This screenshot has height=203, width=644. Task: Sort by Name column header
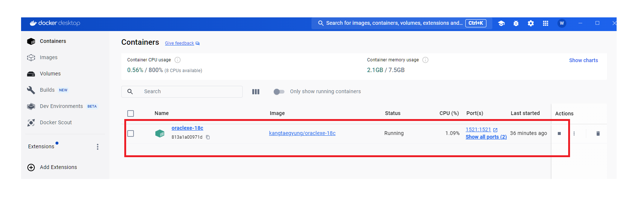162,113
